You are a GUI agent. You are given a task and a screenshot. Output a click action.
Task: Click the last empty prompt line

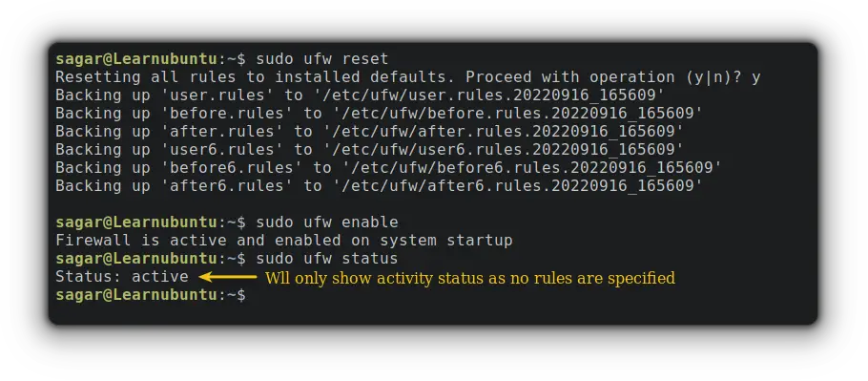pyautogui.click(x=151, y=295)
